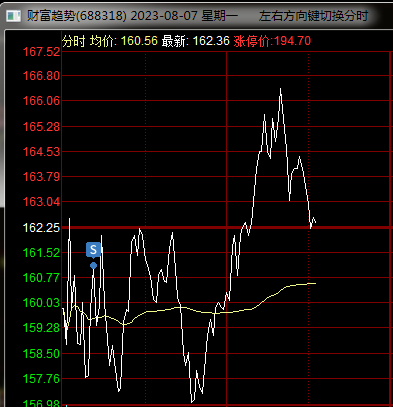Click the window icon in title bar
Viewport: 393px width, 407px height.
[x=14, y=16]
